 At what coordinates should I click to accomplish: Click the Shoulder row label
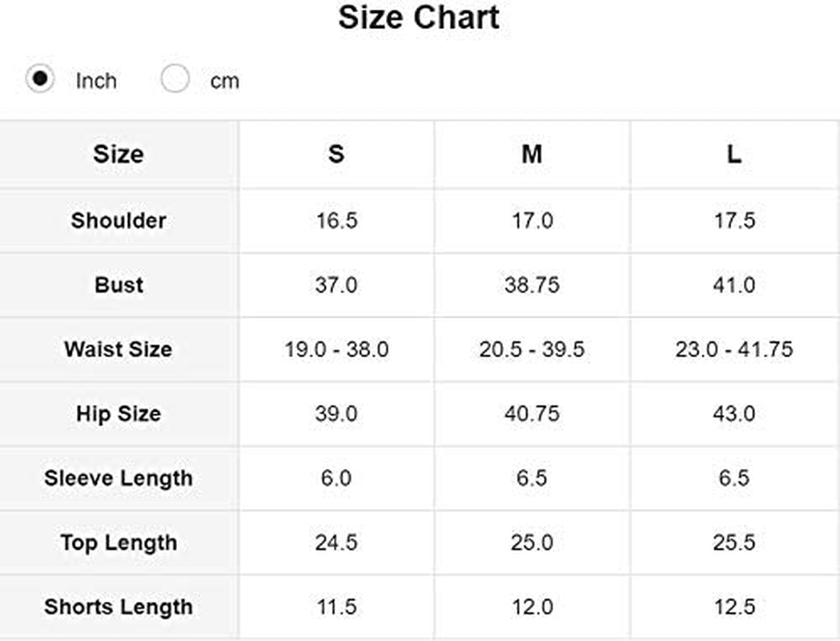pos(119,220)
